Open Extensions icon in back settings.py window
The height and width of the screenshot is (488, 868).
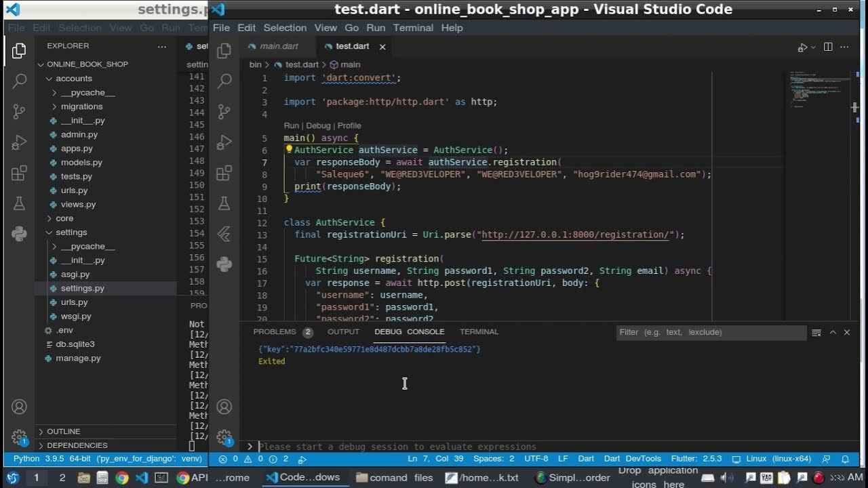19,174
